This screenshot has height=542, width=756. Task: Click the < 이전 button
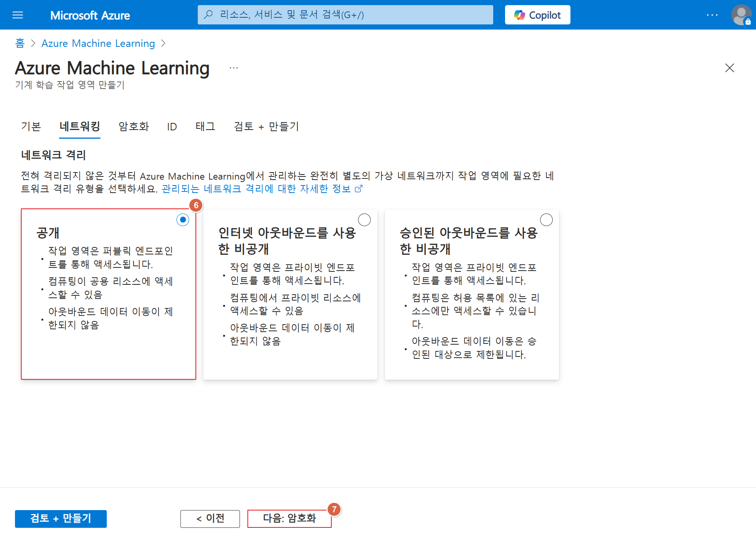210,518
